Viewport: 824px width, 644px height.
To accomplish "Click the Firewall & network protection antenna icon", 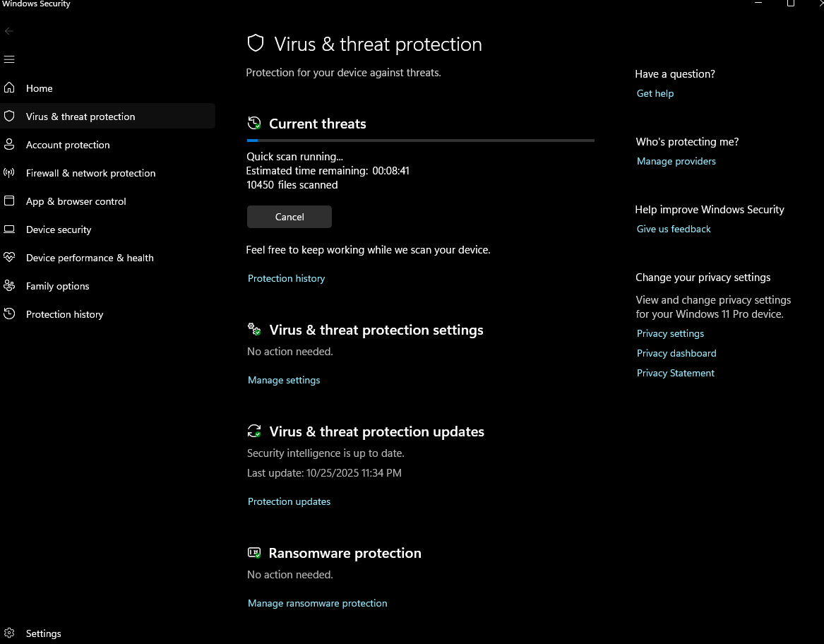I will pyautogui.click(x=9, y=173).
